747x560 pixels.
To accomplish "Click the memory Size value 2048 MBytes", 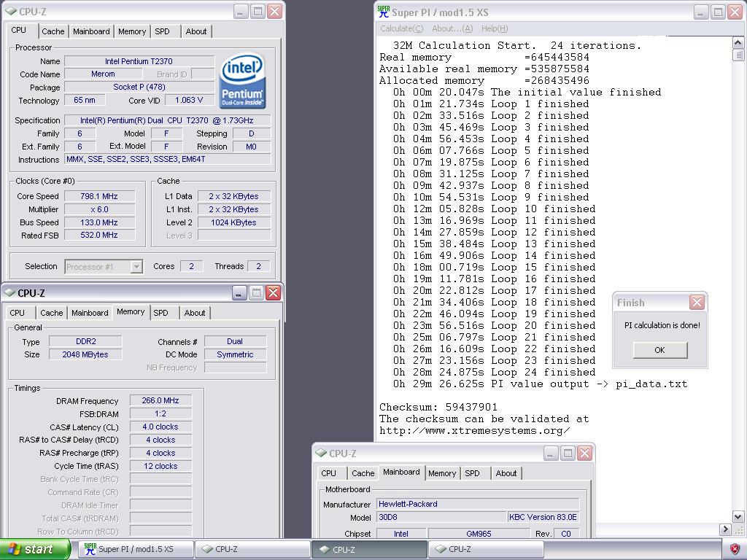I will pyautogui.click(x=86, y=355).
